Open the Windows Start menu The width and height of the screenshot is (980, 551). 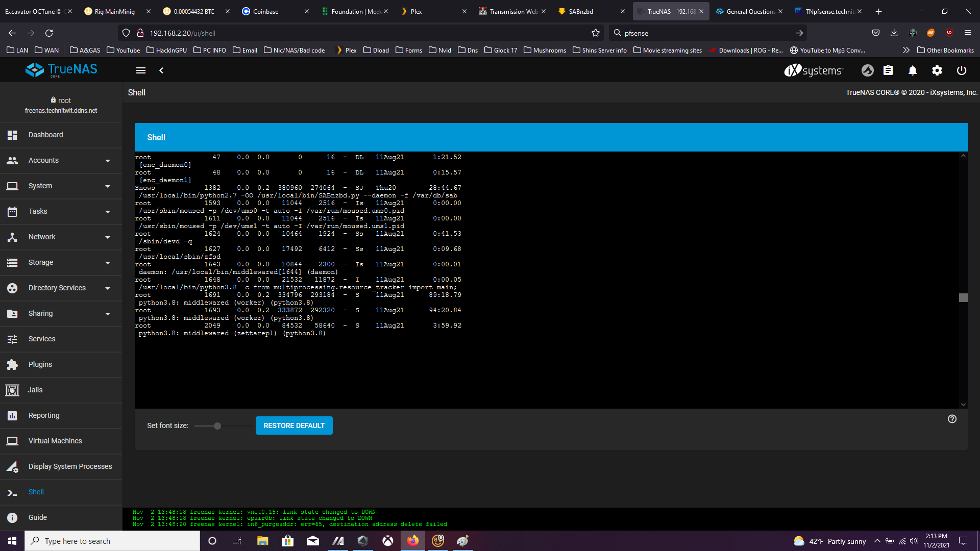pyautogui.click(x=12, y=541)
